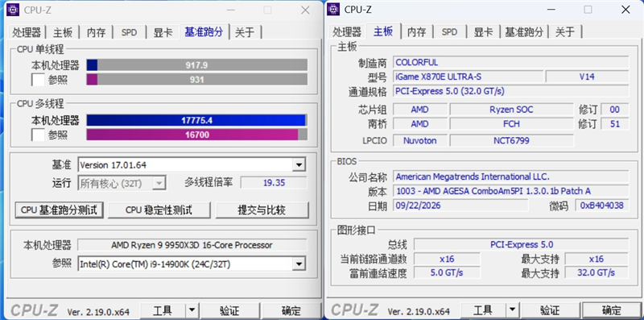Expand 工具 dropdown arrow in right window

pyautogui.click(x=512, y=310)
